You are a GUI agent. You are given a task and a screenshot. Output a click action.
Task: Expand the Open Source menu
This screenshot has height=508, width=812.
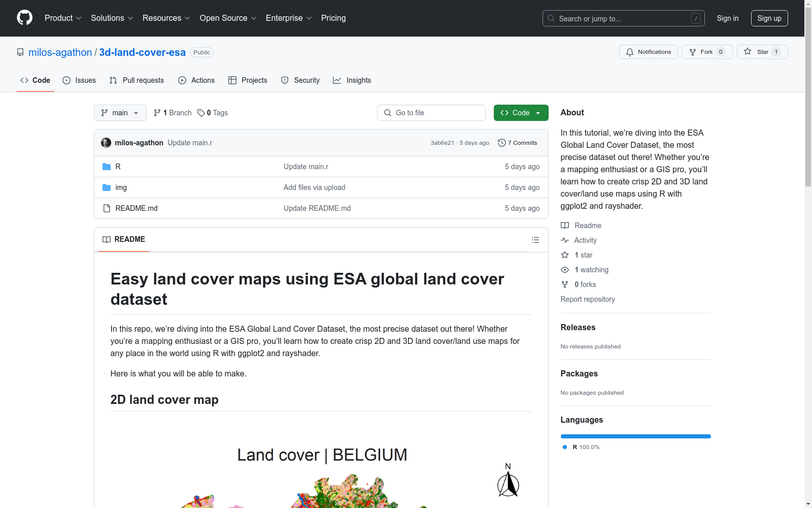[x=228, y=18]
